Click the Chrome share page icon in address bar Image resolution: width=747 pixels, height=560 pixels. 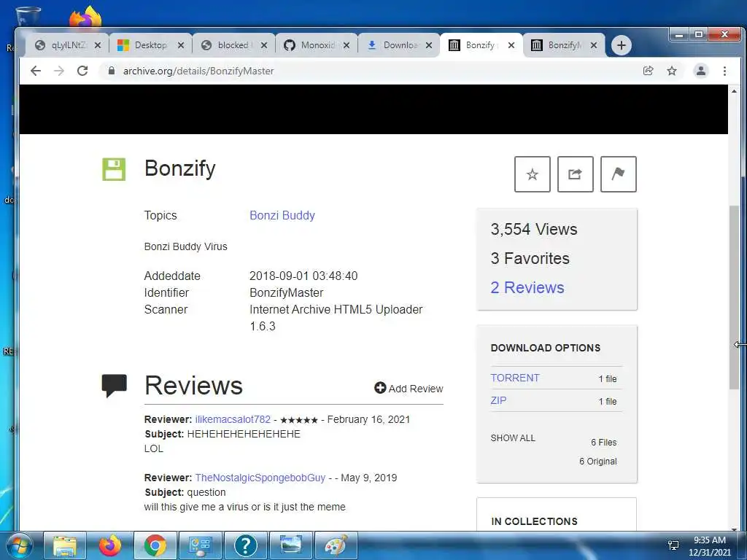648,71
